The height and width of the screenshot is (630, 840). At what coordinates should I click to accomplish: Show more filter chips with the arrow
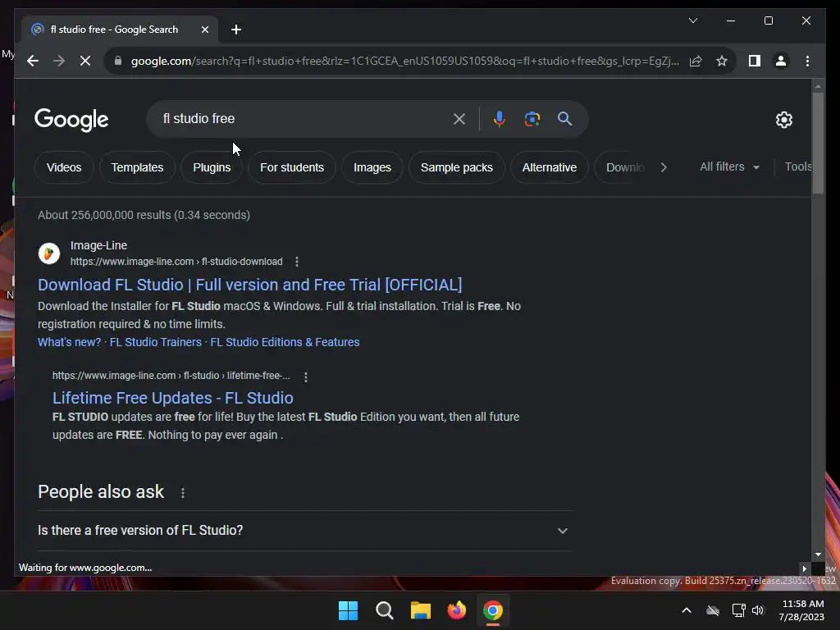664,167
